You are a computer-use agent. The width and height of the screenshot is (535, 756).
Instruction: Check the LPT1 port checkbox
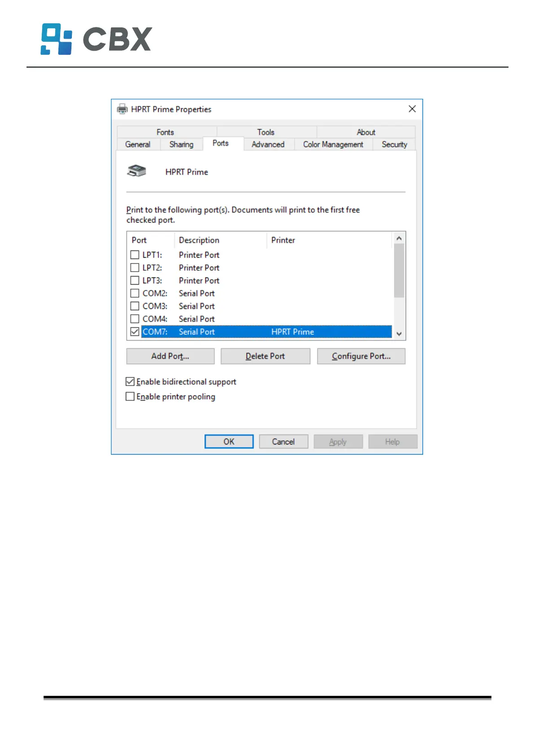[135, 255]
